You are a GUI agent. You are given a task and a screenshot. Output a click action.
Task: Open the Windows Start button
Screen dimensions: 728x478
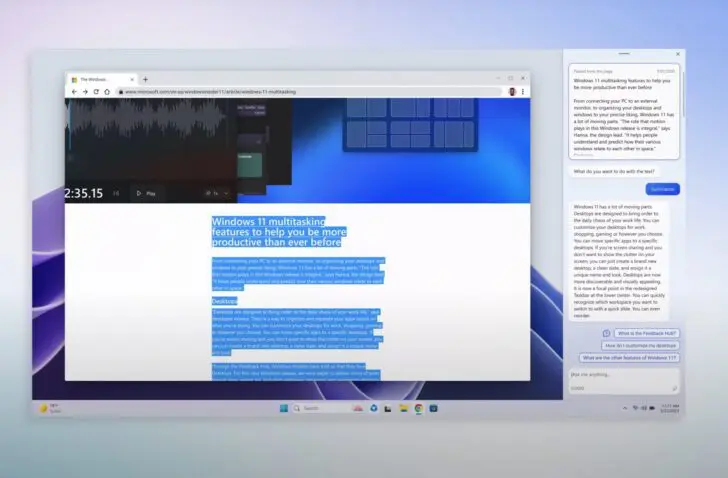(284, 408)
